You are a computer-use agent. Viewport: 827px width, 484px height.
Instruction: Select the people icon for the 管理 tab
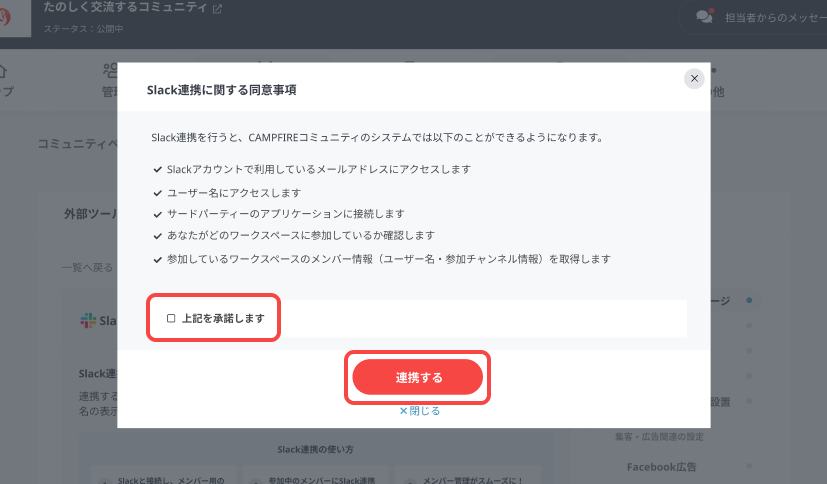coord(110,72)
